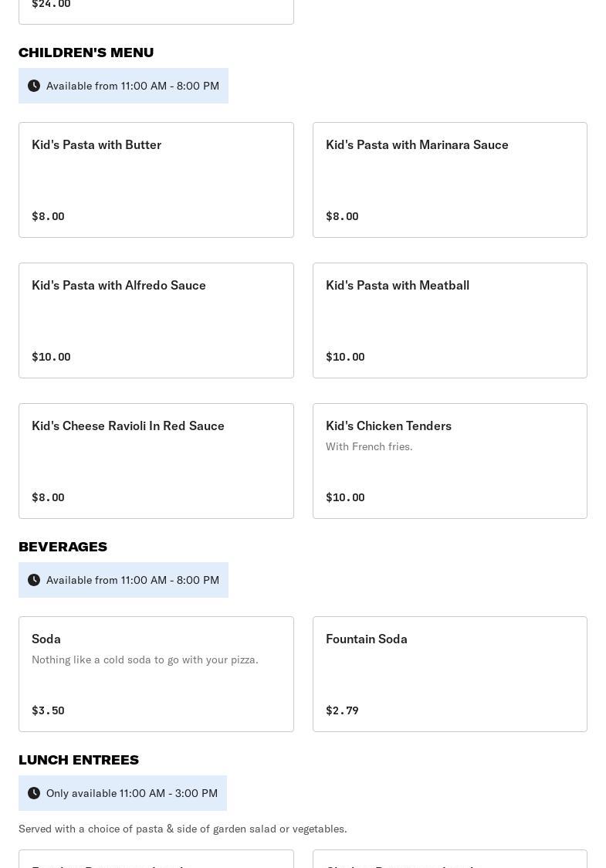Click the Beverages section heading
Image resolution: width=606 pixels, height=868 pixels.
tap(63, 547)
